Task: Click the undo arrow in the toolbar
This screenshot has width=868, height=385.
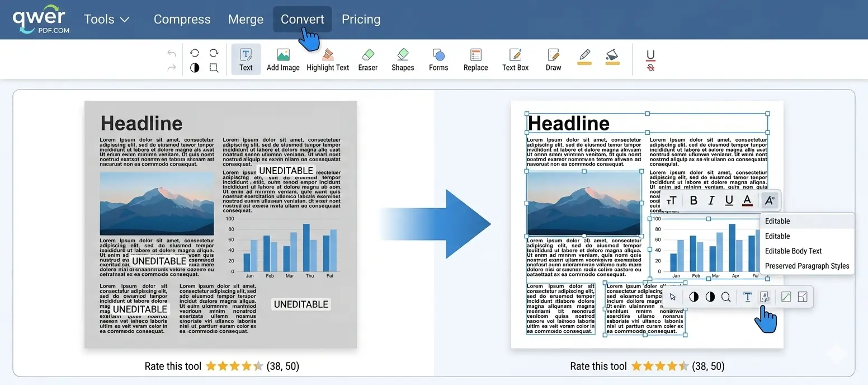Action: click(x=172, y=53)
